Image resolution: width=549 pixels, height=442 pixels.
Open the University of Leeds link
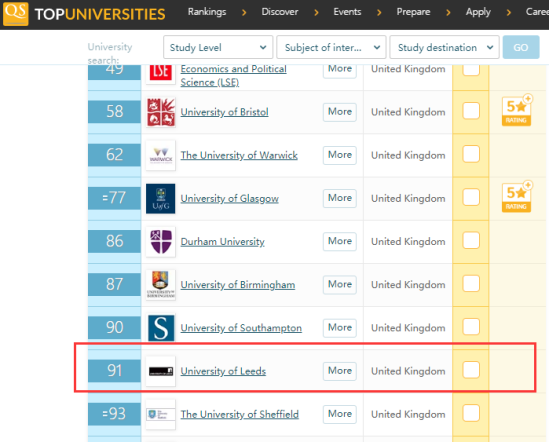pos(223,371)
